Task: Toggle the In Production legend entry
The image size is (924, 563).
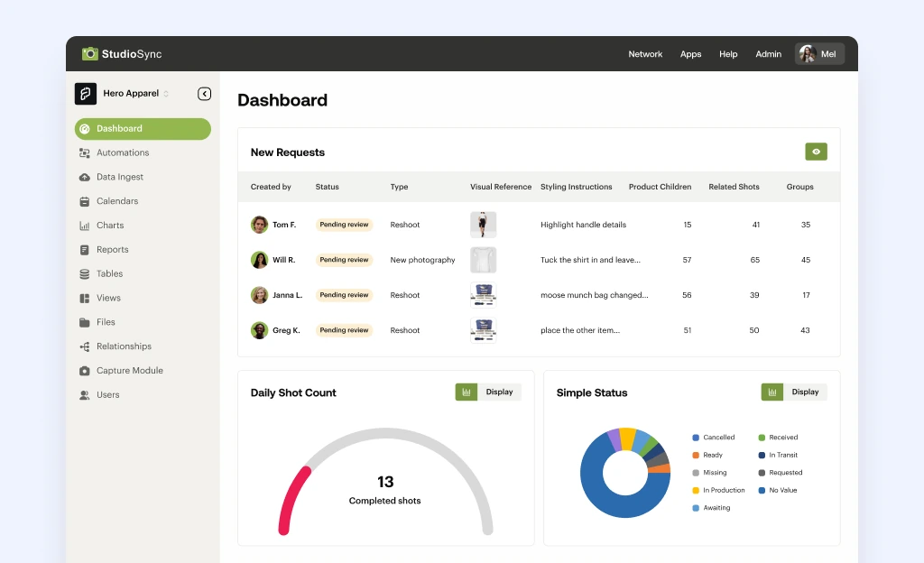Action: (718, 491)
